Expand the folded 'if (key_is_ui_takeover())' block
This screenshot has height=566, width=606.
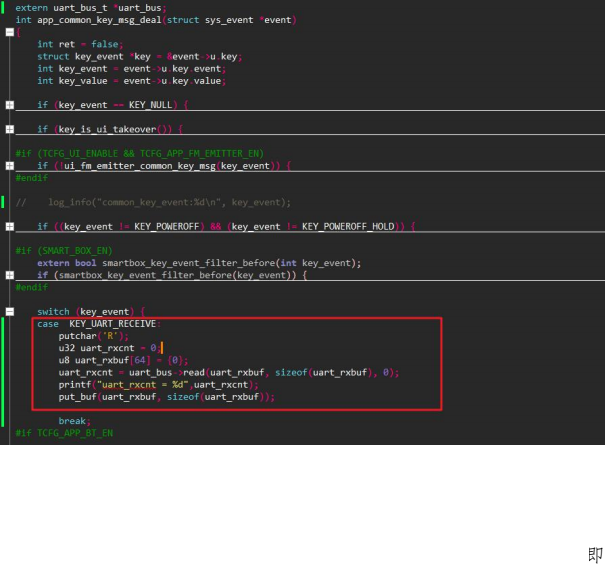click(10, 129)
